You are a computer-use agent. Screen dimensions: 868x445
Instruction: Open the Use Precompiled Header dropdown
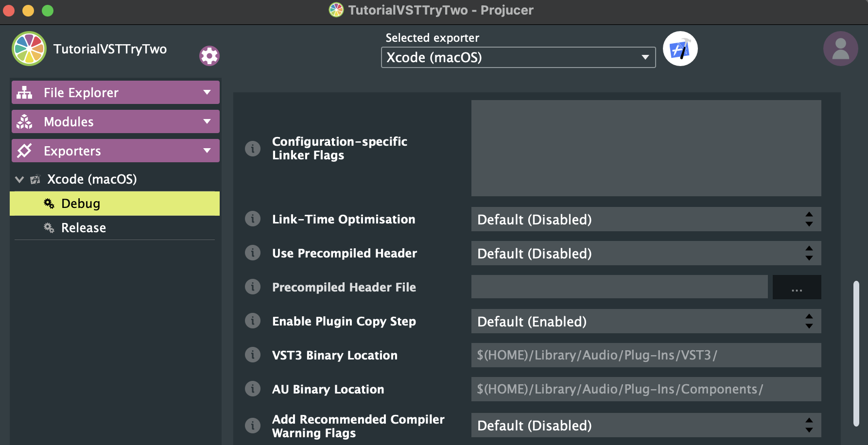click(x=646, y=253)
